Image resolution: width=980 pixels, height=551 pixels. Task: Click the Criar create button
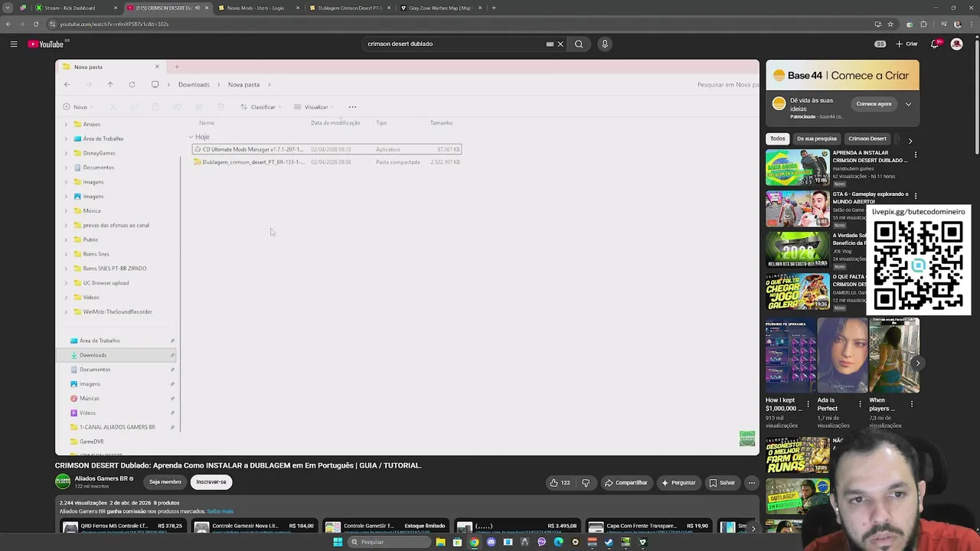pos(906,44)
